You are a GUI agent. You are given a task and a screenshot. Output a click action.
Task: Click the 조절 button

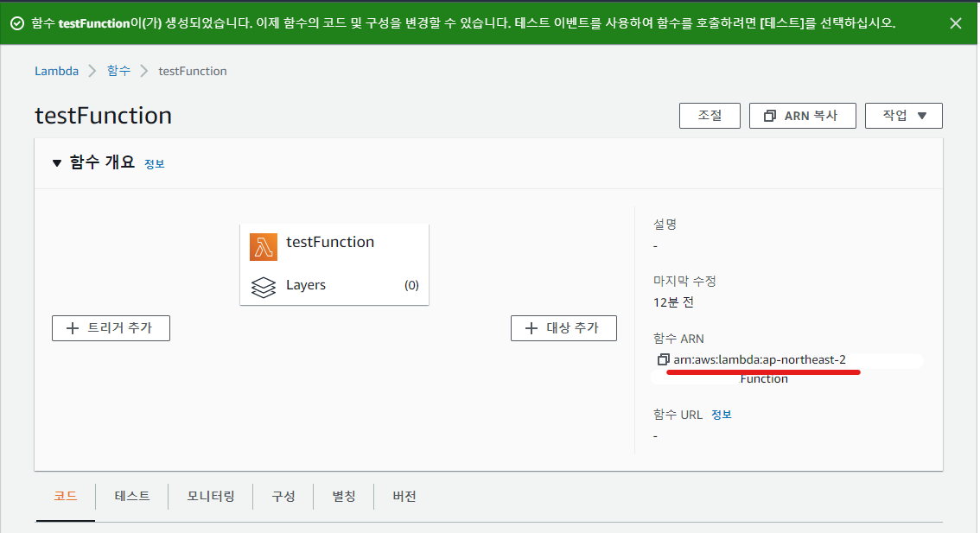click(710, 116)
